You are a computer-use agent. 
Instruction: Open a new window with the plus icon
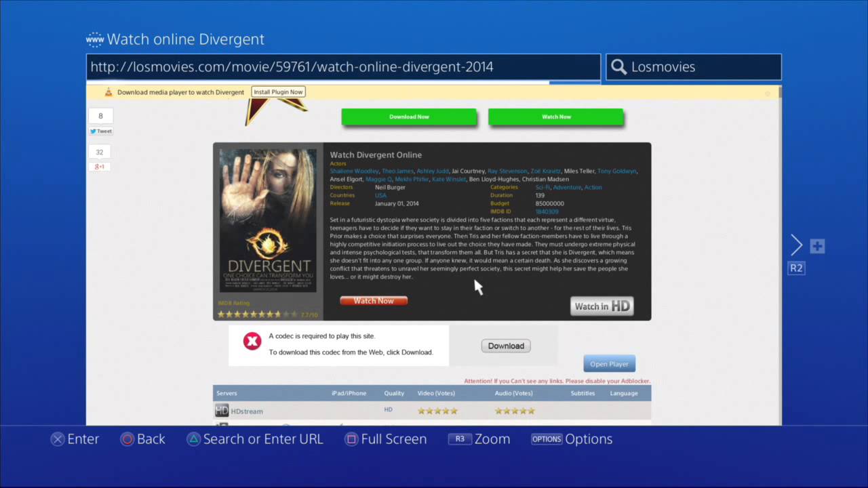coord(817,246)
